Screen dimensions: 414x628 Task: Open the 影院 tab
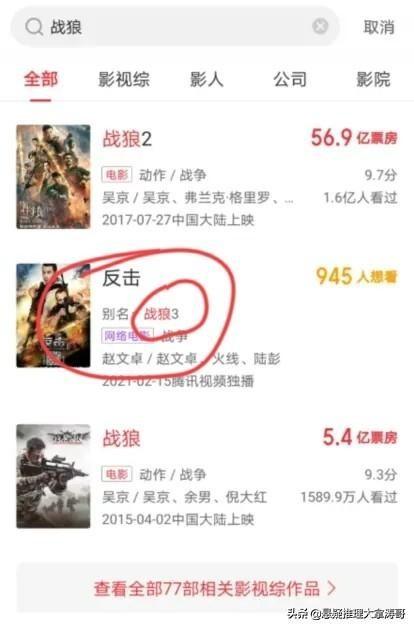(x=373, y=79)
